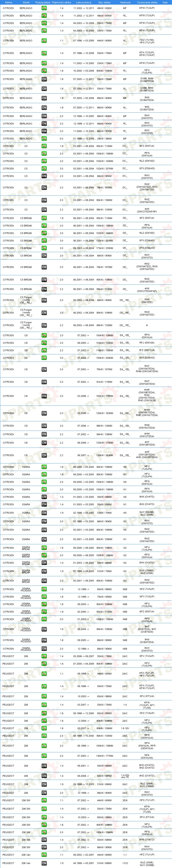172x868 pixels.
Task: Click the Nadwozie column header
Action: 125,2
